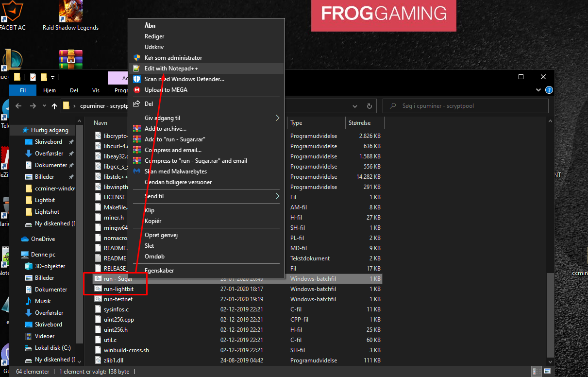588x377 pixels.
Task: Select Kopiér in context menu
Action: (x=153, y=221)
